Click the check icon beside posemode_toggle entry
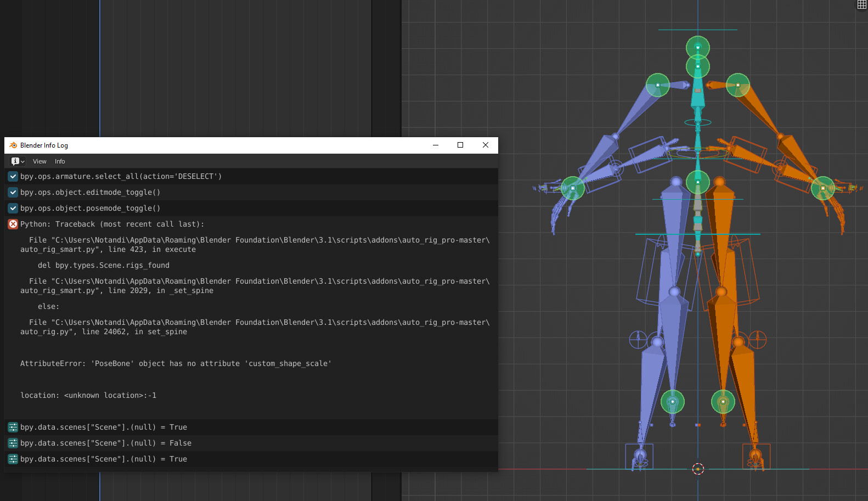This screenshot has width=868, height=501. 13,208
